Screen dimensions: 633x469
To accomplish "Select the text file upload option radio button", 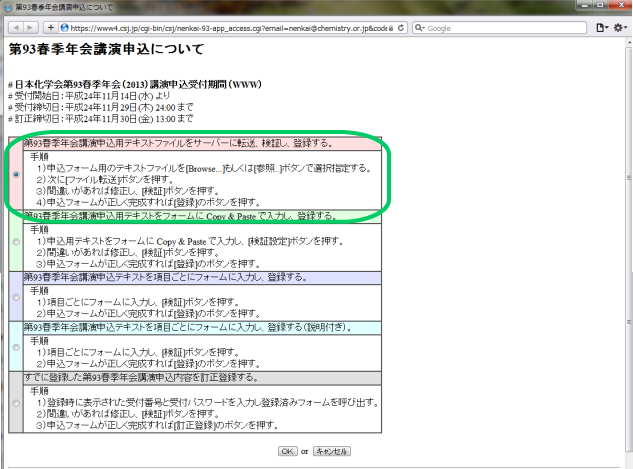I will point(15,174).
